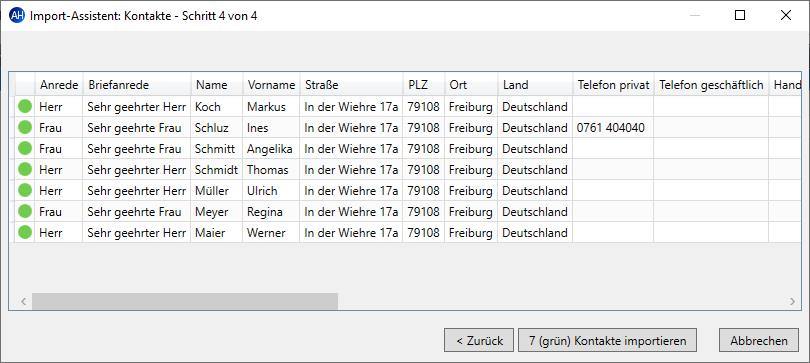The height and width of the screenshot is (363, 810).
Task: Select the Telefon privat column header
Action: point(613,85)
